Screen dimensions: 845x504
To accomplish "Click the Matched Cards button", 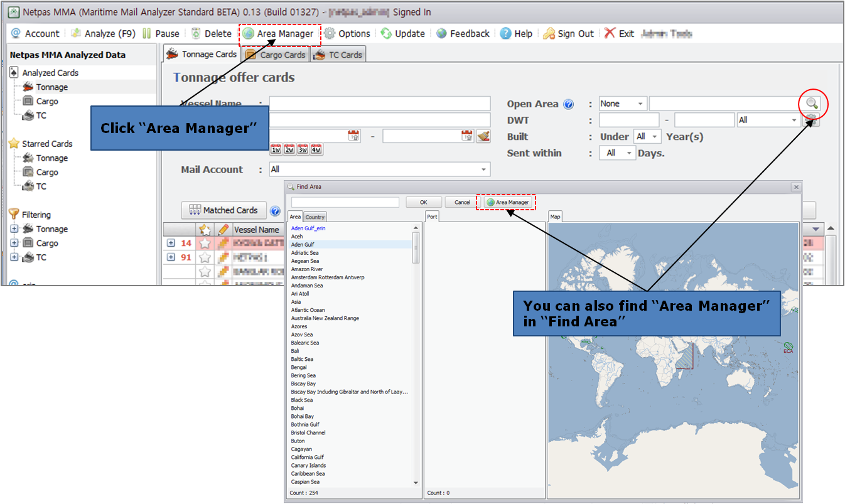I will coord(223,210).
